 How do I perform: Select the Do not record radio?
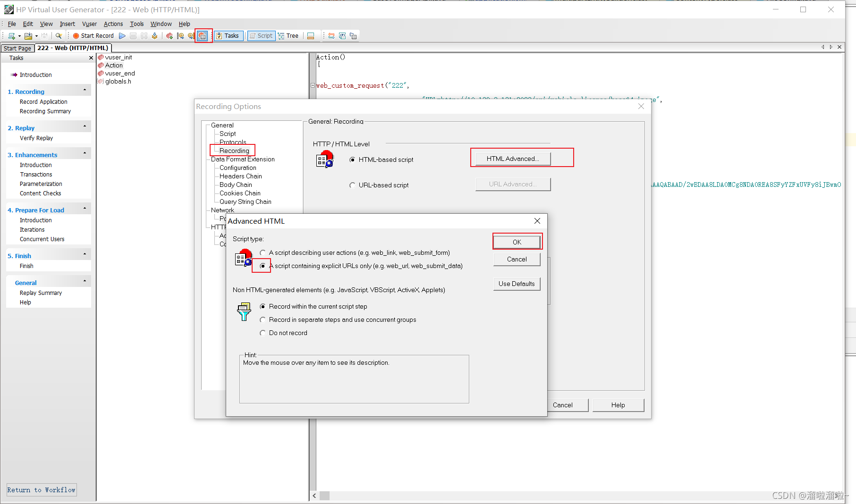[x=263, y=333]
